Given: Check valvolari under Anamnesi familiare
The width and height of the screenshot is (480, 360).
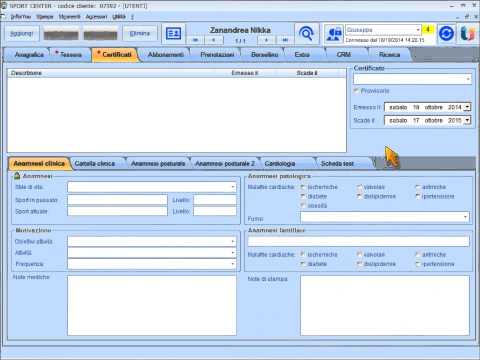Looking at the screenshot, I should point(359,254).
